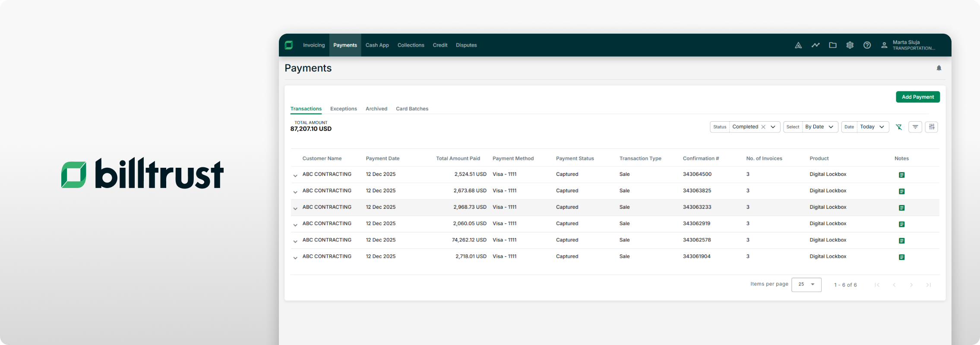Screen dimensions: 980x345
Task: Sort by the Notes column header
Action: 902,159
